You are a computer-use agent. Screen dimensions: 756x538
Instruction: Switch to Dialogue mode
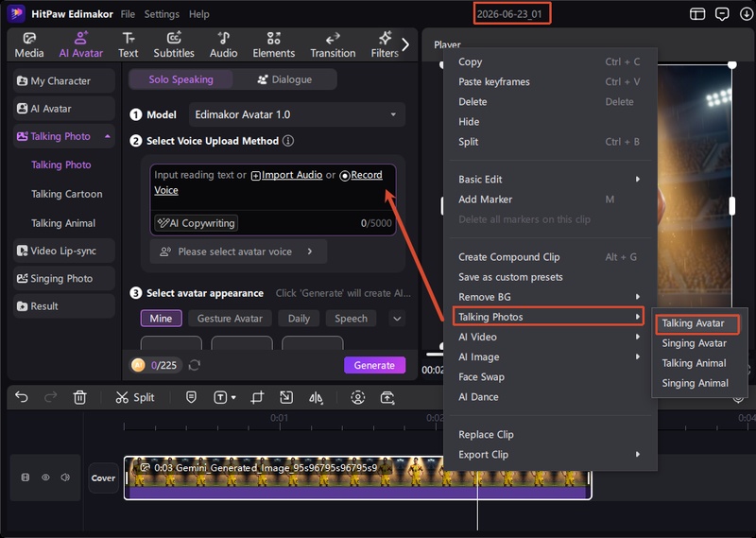point(284,79)
